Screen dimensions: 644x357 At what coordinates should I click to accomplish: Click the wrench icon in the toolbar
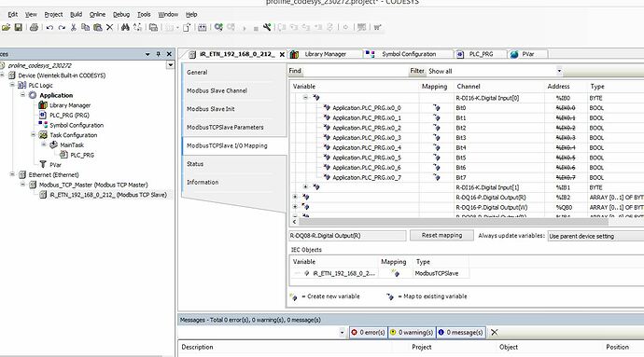click(x=267, y=27)
